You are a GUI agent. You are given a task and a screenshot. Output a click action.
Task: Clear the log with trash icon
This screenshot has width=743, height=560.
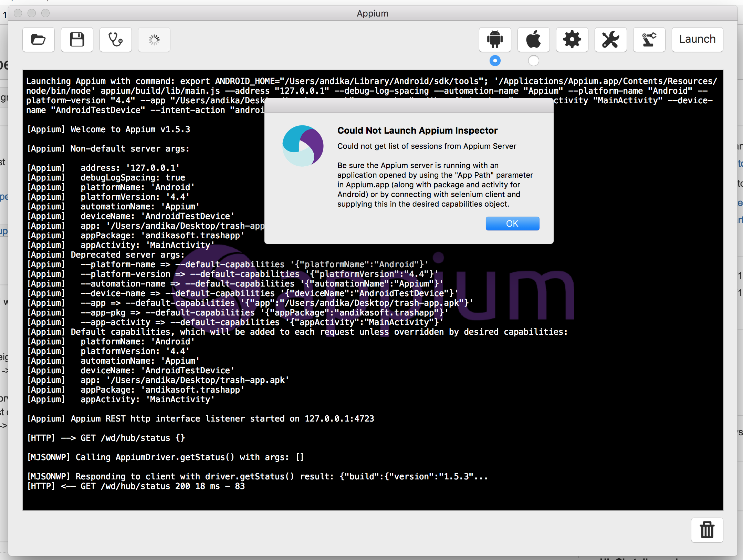click(x=707, y=530)
